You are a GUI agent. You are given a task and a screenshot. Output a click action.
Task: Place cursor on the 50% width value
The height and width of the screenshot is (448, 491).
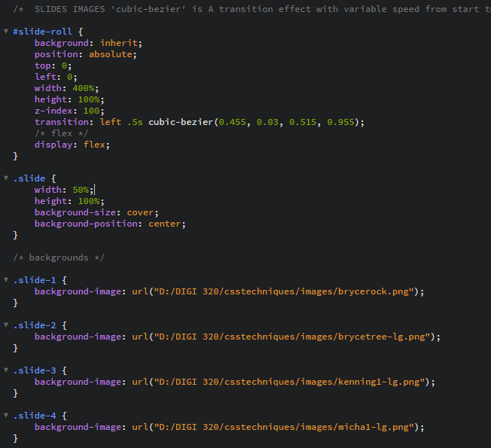(x=81, y=190)
